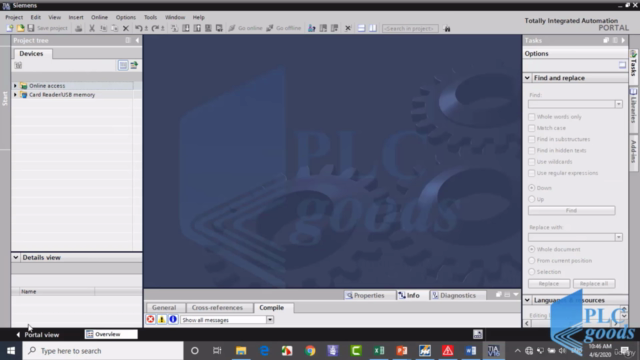Click the Start CPU icon
Viewport: 640px width, 360px height.
pos(323,28)
